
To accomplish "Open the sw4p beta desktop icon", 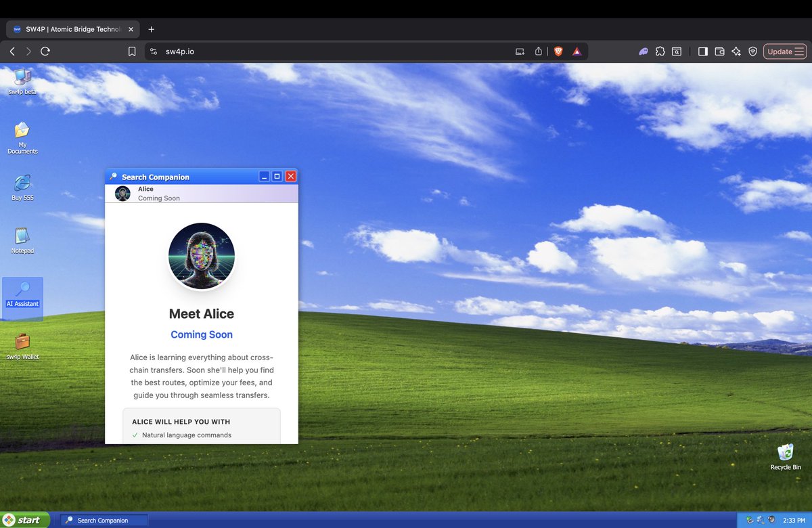I will (22, 81).
